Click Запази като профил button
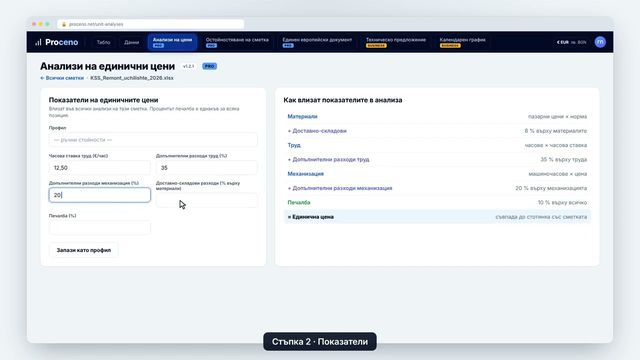The image size is (640, 360). pyautogui.click(x=84, y=250)
